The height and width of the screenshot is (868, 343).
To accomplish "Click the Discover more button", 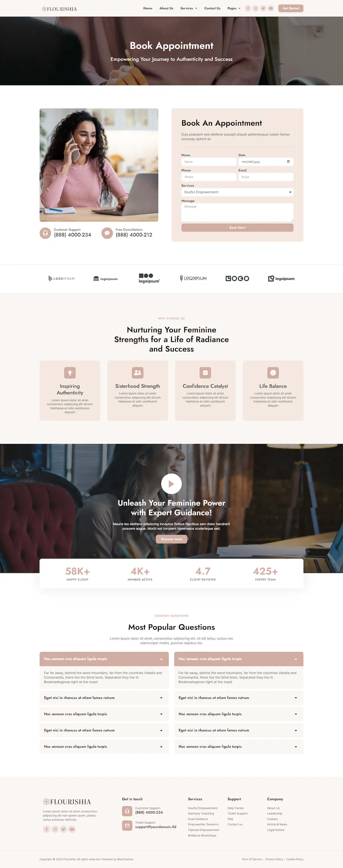I will pyautogui.click(x=171, y=539).
